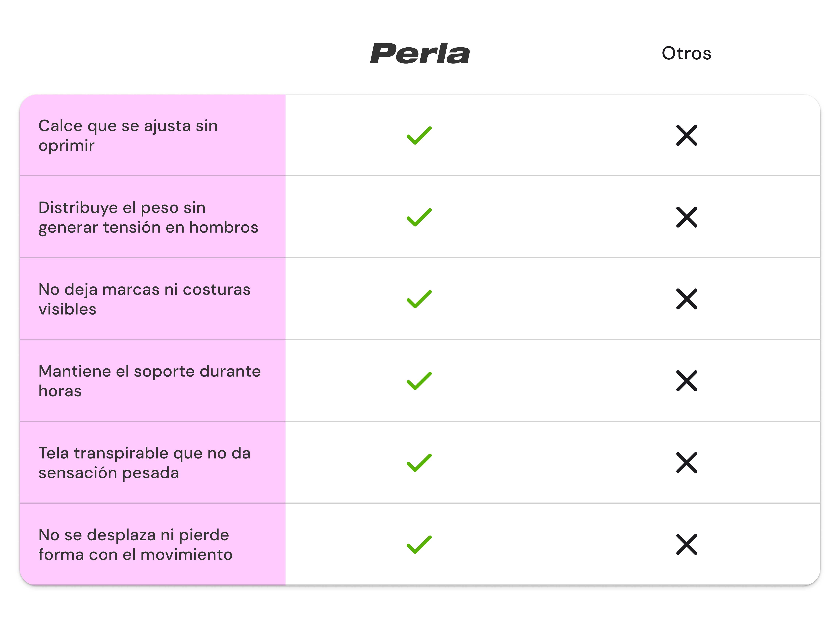
Task: Click black X for No deja marcas row
Action: coord(687,299)
